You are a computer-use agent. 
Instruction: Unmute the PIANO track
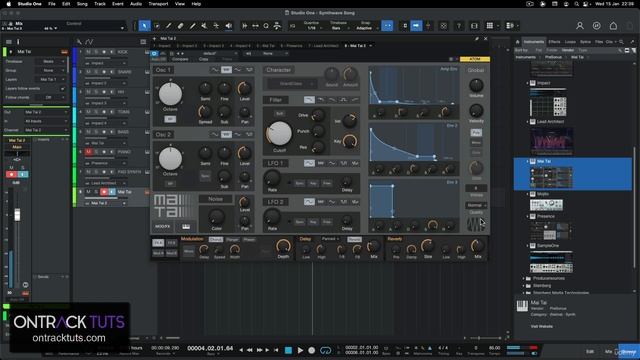88,152
